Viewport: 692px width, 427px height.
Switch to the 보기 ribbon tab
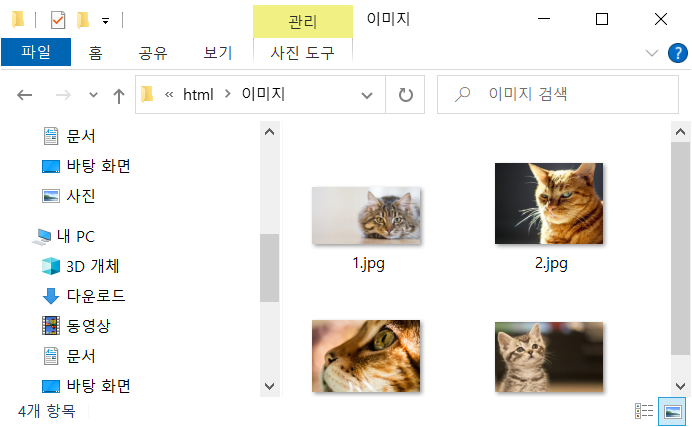coord(218,53)
